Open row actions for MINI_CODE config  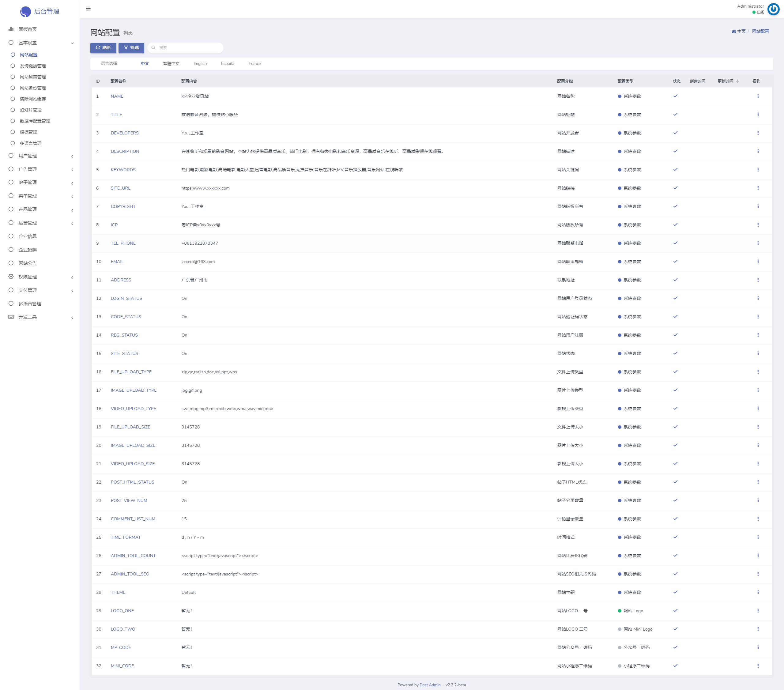click(758, 666)
